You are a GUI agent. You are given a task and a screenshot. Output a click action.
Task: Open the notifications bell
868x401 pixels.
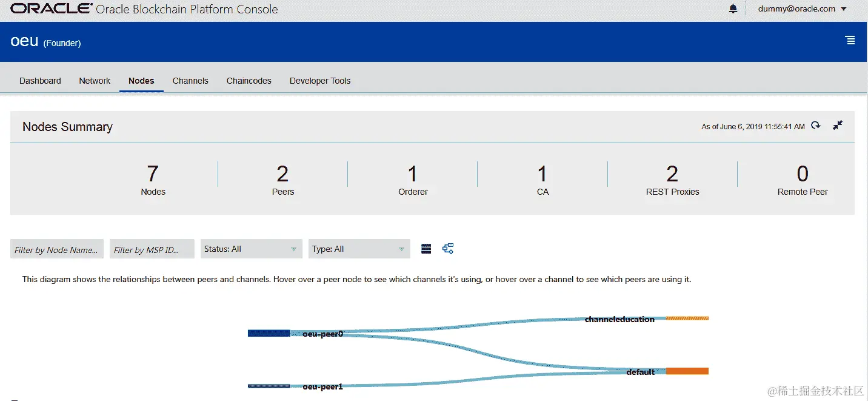[x=733, y=8]
